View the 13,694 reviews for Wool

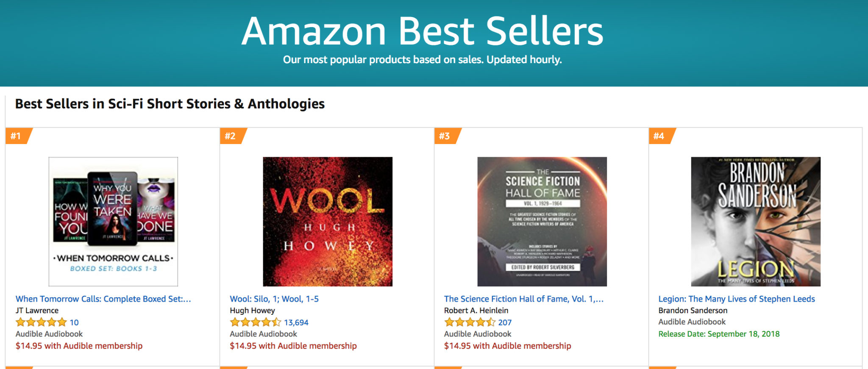[x=296, y=323]
